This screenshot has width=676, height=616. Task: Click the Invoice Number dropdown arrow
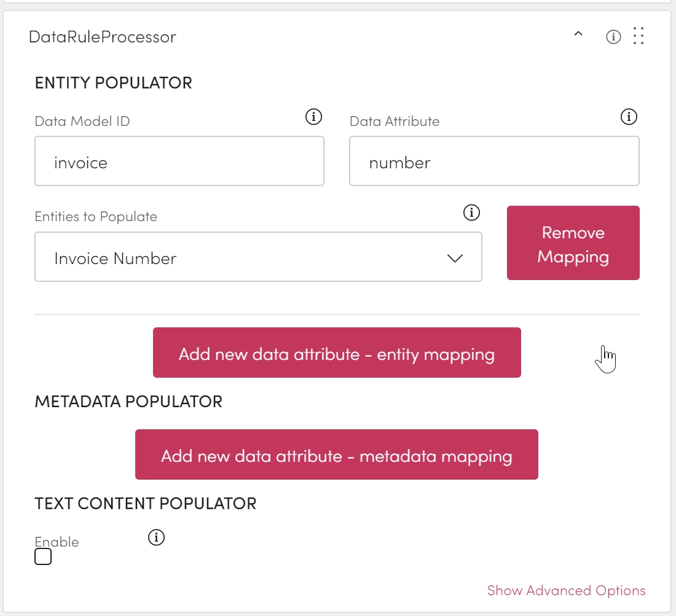coord(455,258)
